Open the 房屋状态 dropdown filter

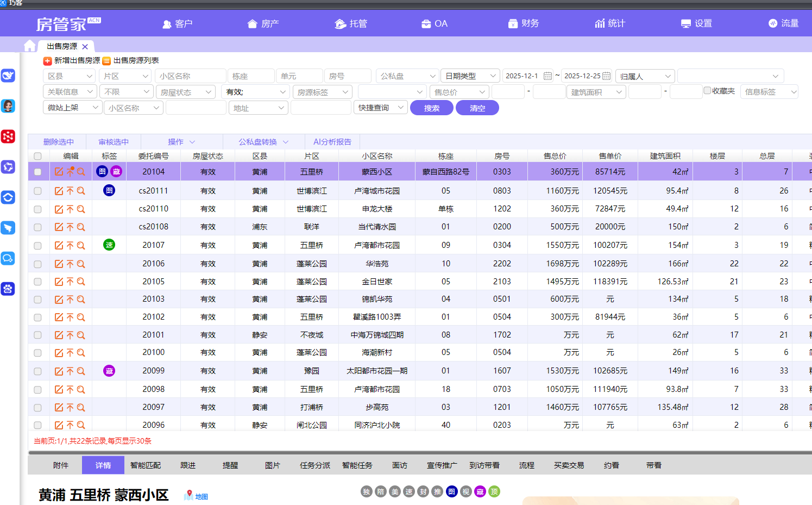pos(186,92)
